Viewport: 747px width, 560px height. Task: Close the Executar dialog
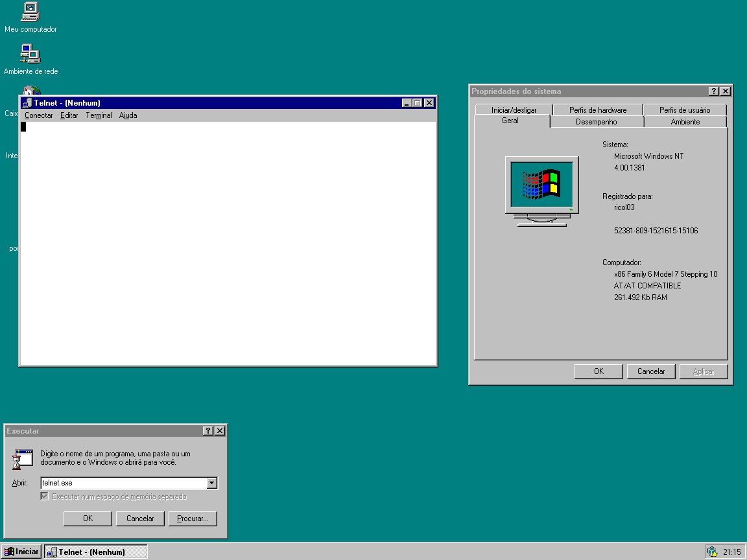tap(220, 430)
